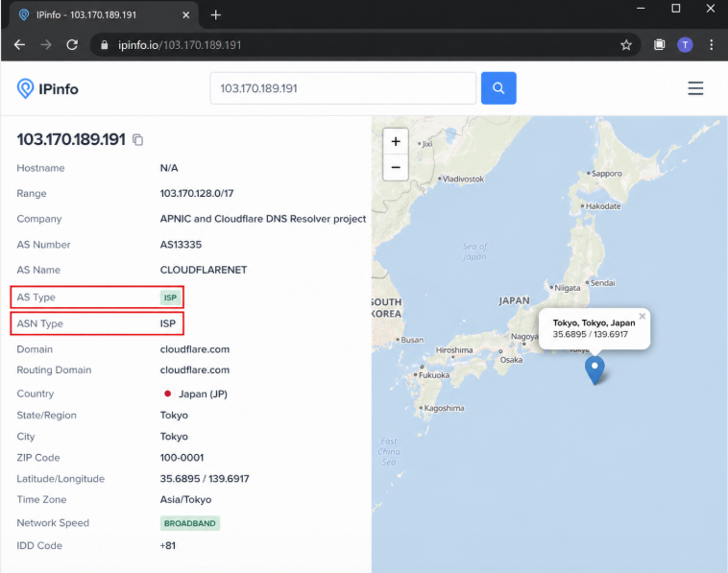Click Osaka label on the map
728x573 pixels.
point(511,360)
